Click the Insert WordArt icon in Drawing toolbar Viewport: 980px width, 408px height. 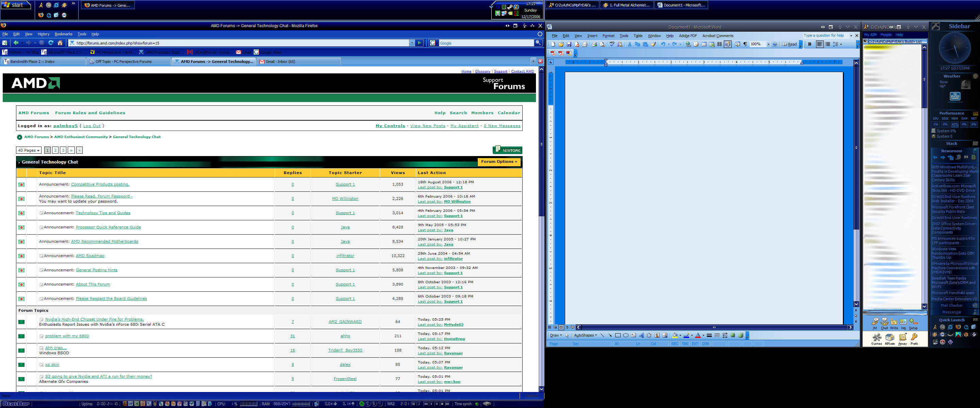(642, 335)
